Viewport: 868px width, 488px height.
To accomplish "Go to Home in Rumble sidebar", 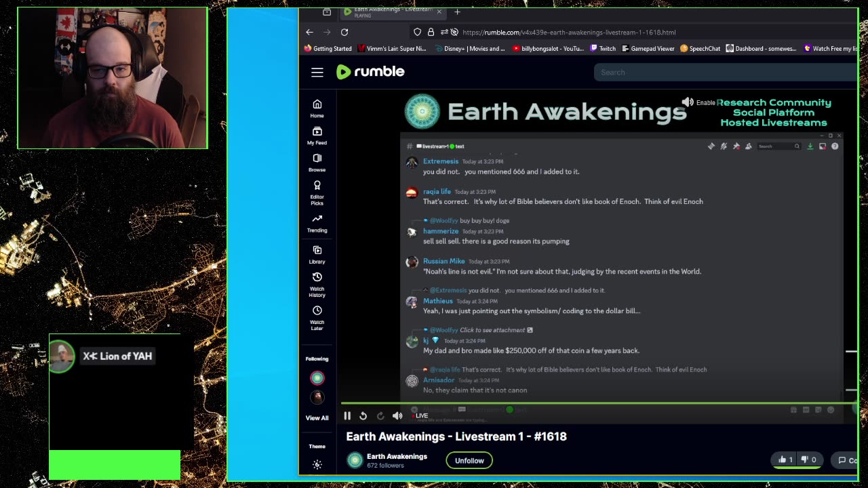I will (317, 108).
